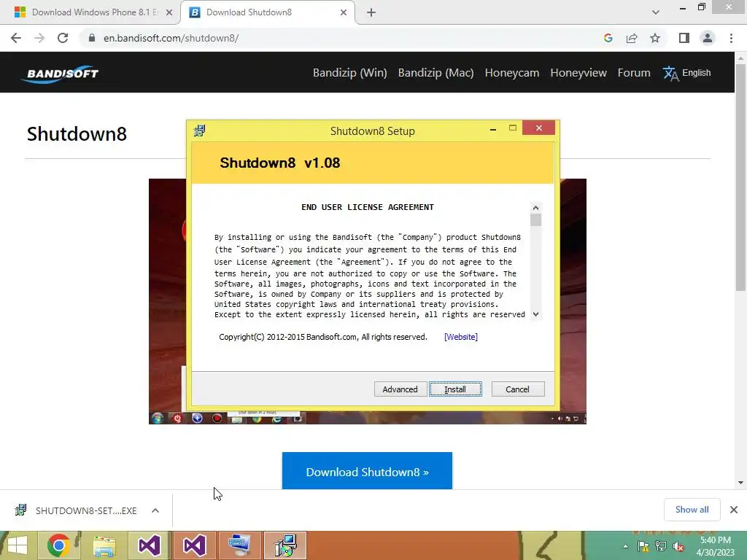Open a new Chrome tab
Image resolution: width=747 pixels, height=560 pixels.
pyautogui.click(x=371, y=12)
